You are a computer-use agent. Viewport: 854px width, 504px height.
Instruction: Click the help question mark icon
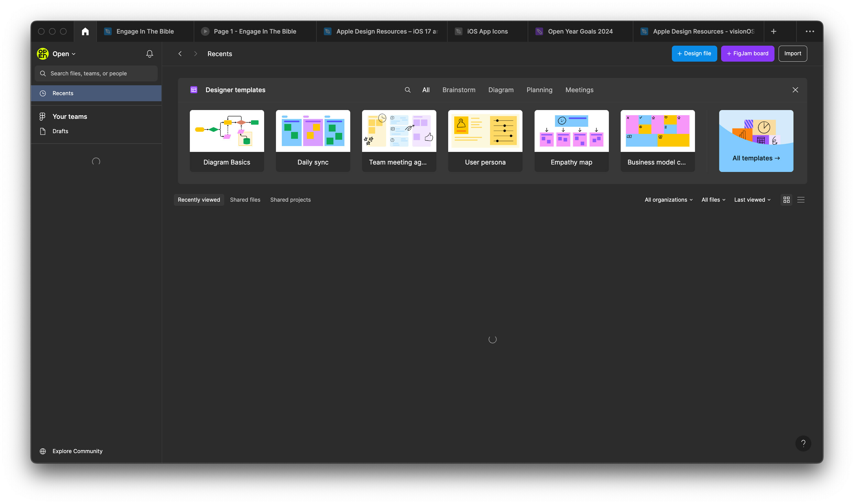tap(804, 443)
